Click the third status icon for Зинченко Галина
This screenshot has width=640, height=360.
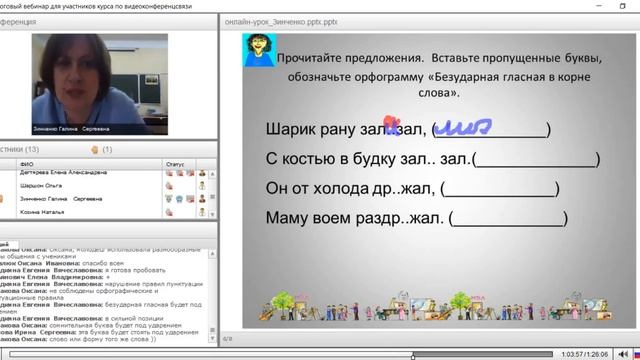190,199
